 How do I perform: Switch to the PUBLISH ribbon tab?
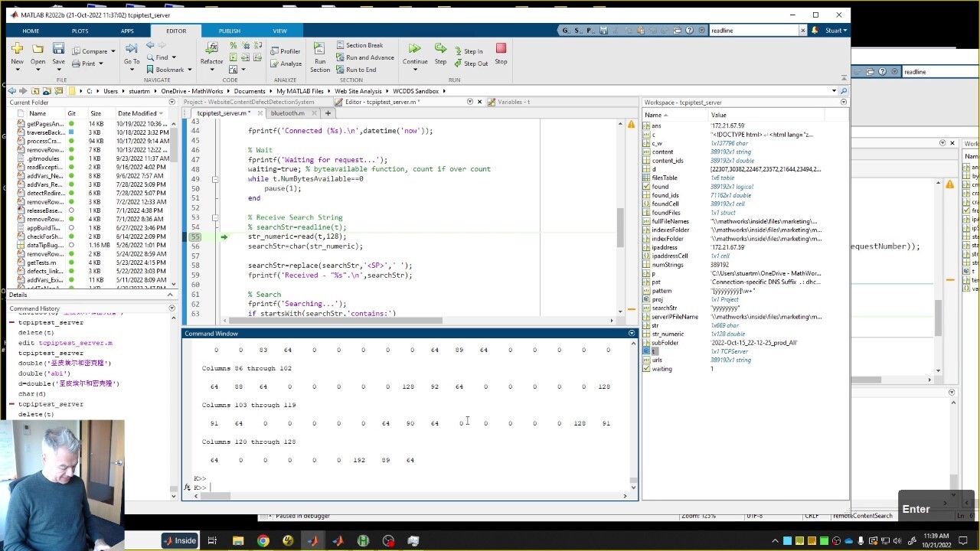tap(230, 31)
